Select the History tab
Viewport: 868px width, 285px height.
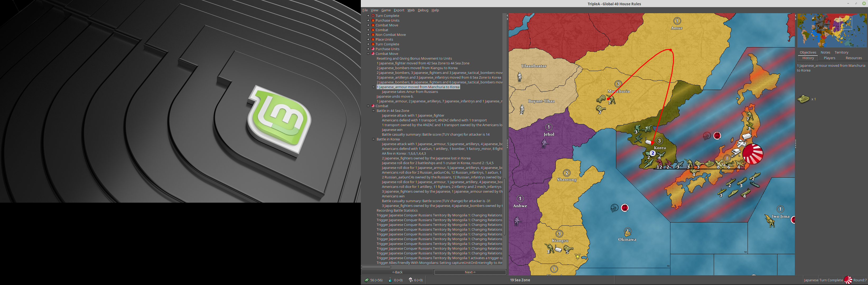click(808, 58)
